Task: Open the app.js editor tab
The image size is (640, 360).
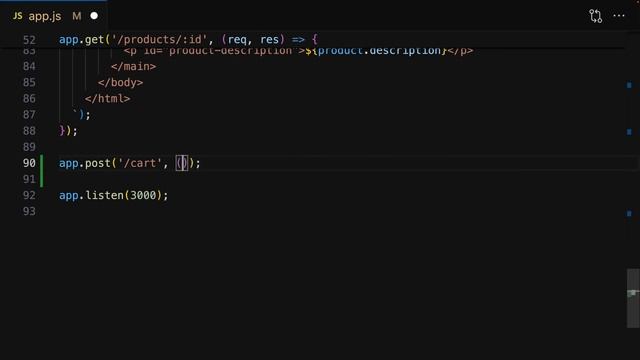Action: (x=54, y=16)
